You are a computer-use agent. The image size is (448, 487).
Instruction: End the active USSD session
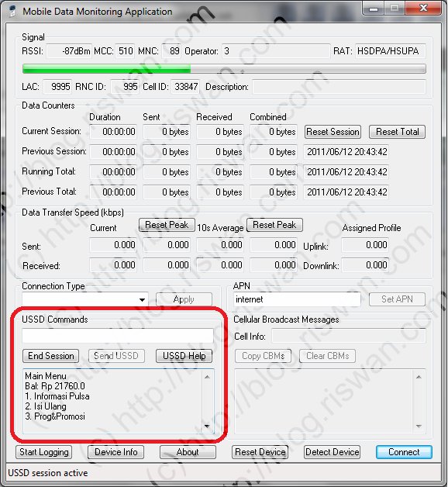point(50,356)
